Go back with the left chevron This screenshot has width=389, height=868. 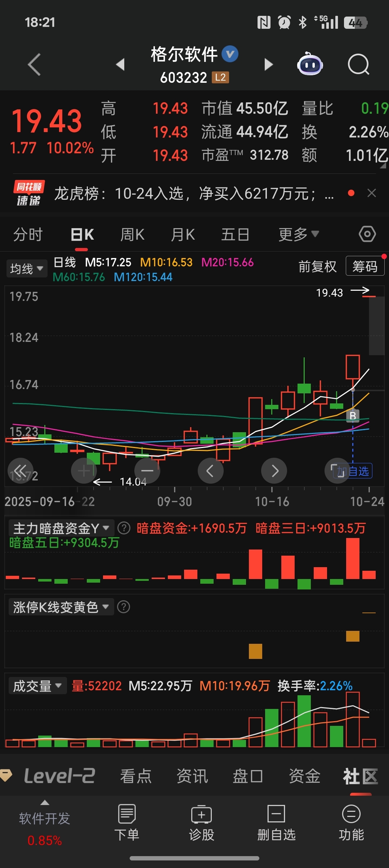pyautogui.click(x=34, y=65)
